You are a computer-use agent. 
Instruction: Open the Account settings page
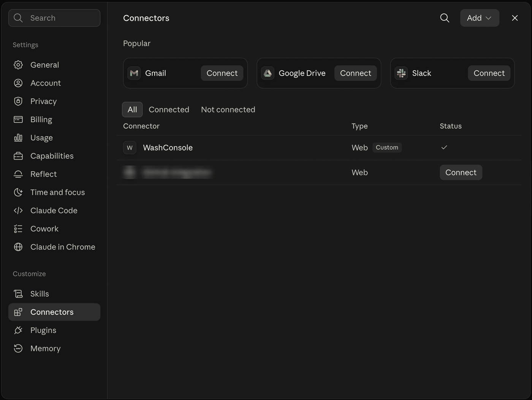click(x=54, y=83)
